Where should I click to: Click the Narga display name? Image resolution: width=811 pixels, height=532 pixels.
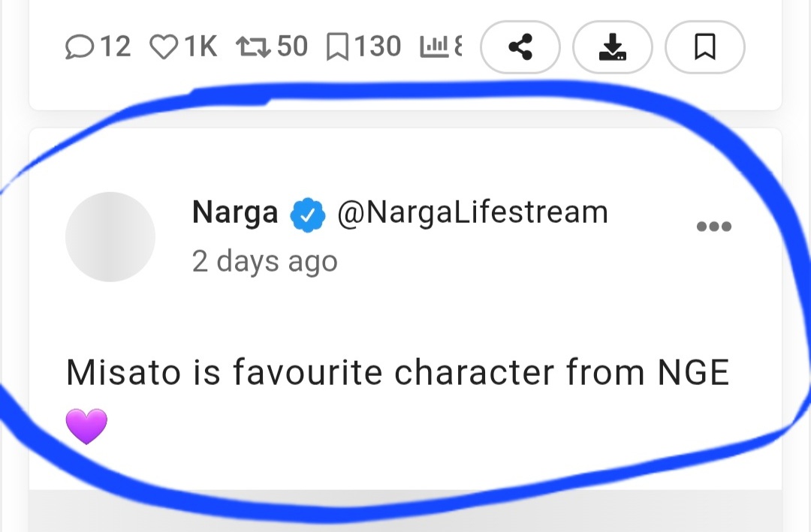click(x=235, y=213)
